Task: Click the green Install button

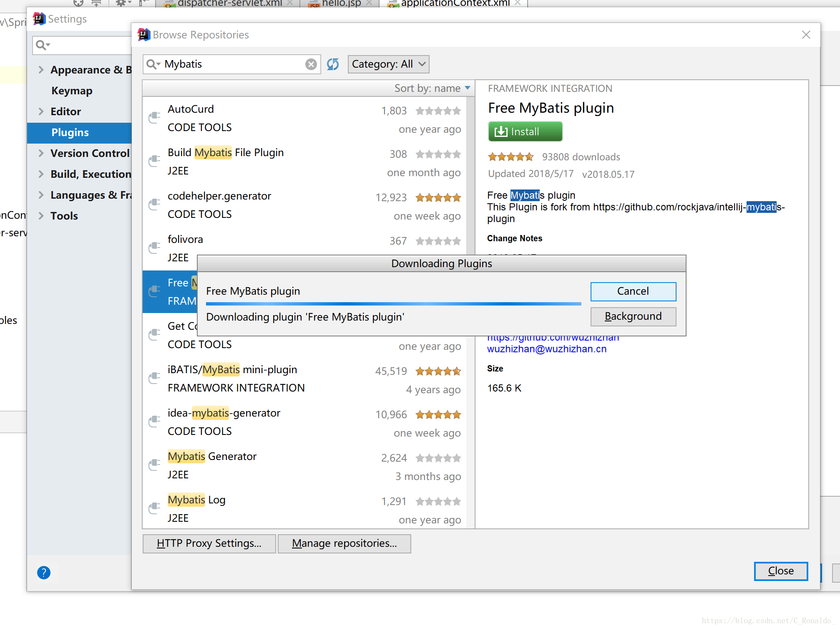Action: point(525,132)
